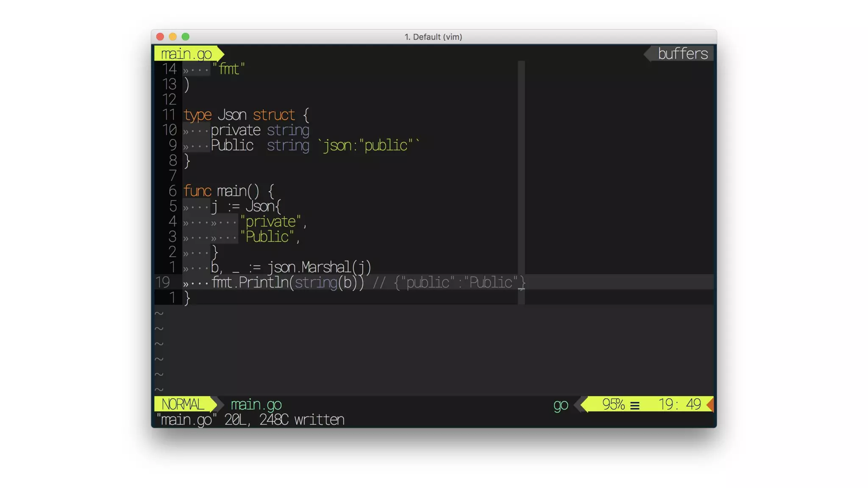This screenshot has height=488, width=868.
Task: Click the window title '1. Default (vim)'
Action: click(x=433, y=37)
